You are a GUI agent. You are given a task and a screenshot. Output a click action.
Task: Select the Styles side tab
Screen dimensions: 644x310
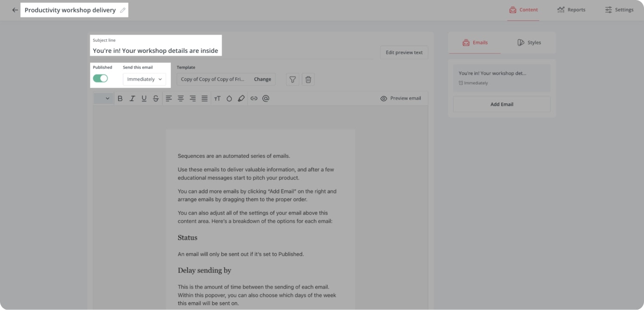point(529,43)
